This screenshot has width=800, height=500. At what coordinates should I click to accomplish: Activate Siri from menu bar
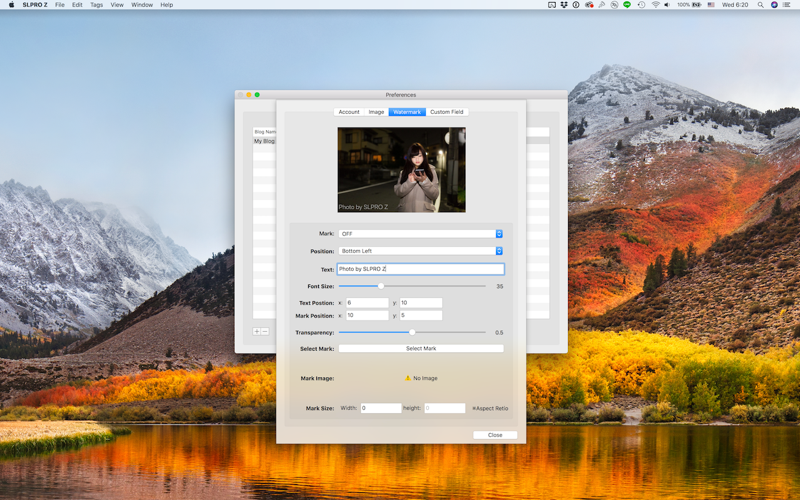774,5
